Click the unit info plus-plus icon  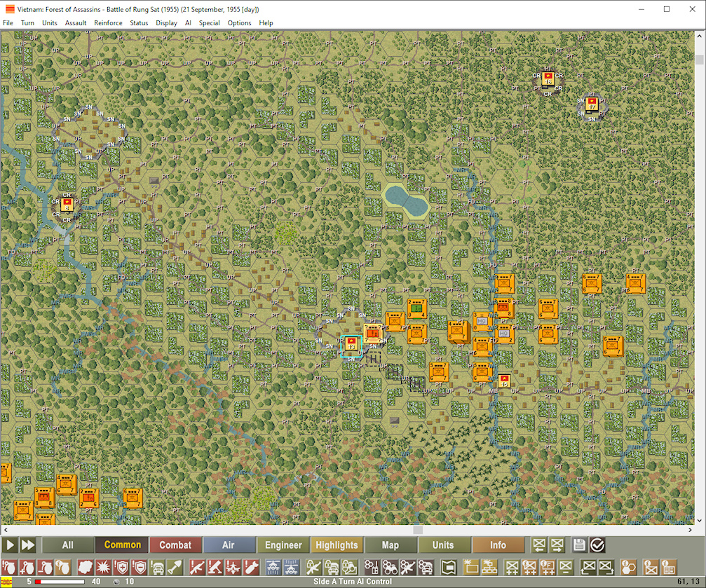(530, 567)
